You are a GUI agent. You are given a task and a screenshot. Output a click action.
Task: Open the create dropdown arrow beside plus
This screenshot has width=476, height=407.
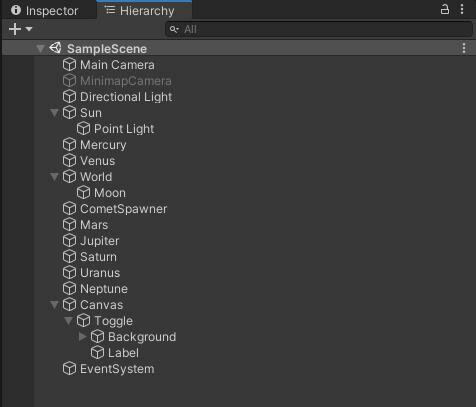point(29,29)
